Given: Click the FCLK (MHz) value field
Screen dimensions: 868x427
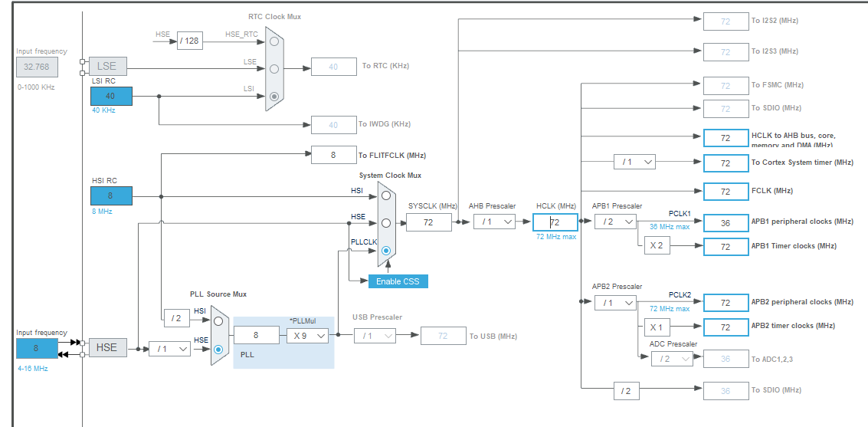Looking at the screenshot, I should (726, 192).
